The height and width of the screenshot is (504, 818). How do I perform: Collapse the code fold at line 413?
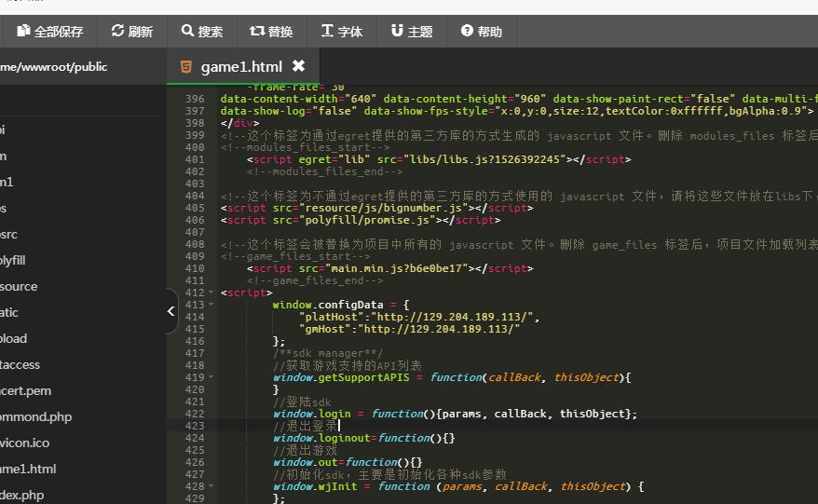pos(211,305)
